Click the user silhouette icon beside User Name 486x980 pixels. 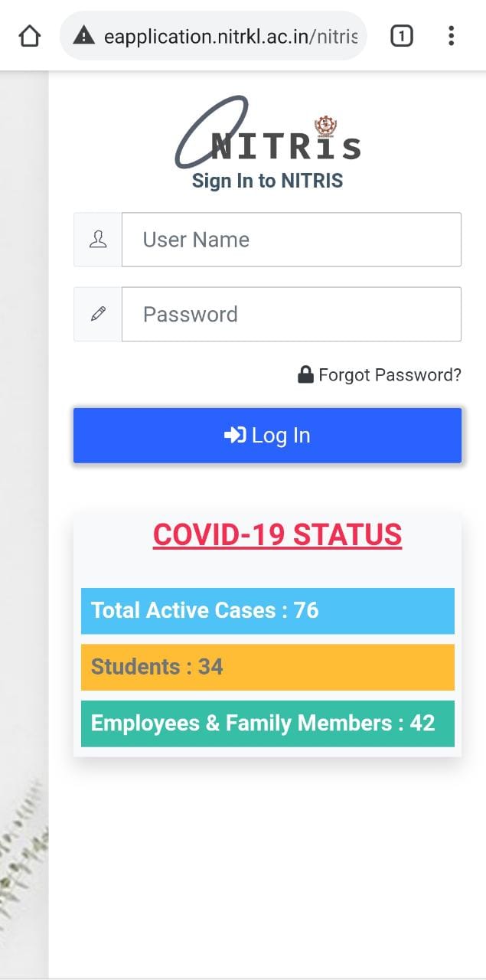pyautogui.click(x=98, y=240)
